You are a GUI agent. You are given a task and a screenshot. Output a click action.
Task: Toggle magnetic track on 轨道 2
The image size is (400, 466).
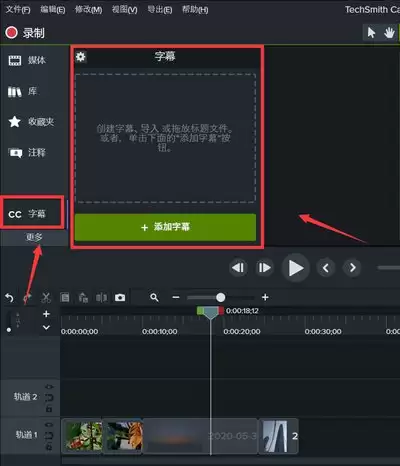coord(49,398)
